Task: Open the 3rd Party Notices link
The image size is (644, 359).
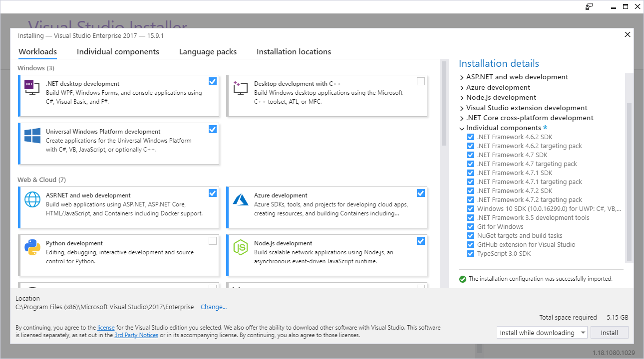Action: pos(136,335)
